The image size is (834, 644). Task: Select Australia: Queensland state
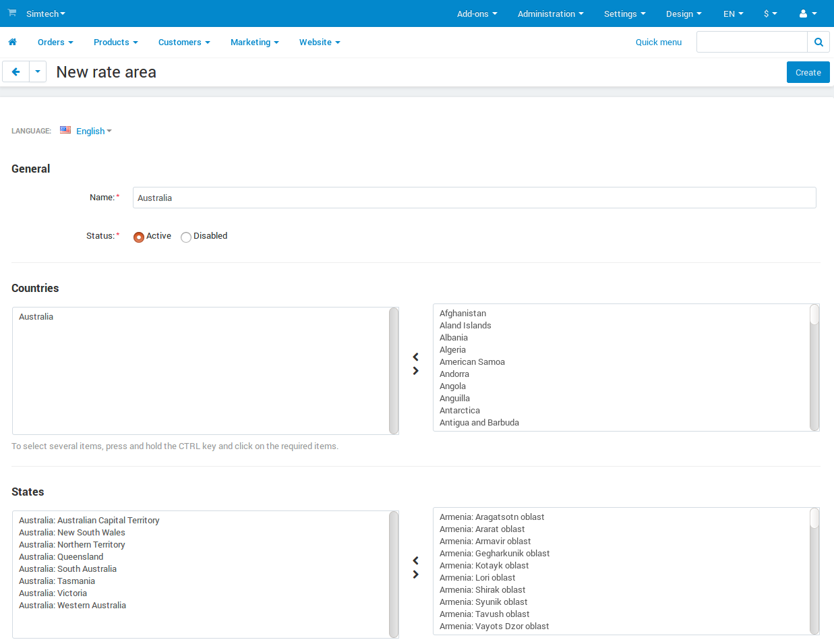coord(61,556)
